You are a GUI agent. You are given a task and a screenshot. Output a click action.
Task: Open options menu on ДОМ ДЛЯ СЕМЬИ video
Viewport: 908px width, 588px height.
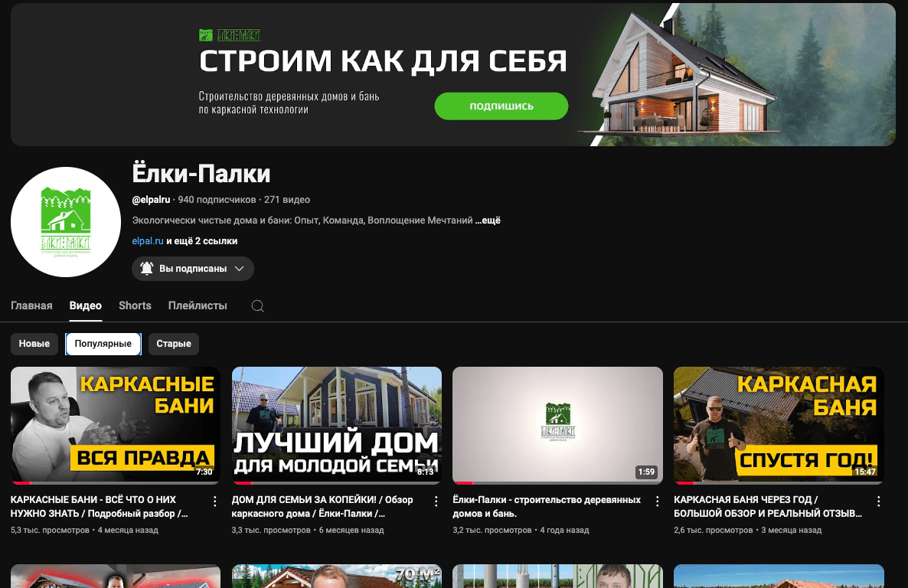click(x=436, y=501)
